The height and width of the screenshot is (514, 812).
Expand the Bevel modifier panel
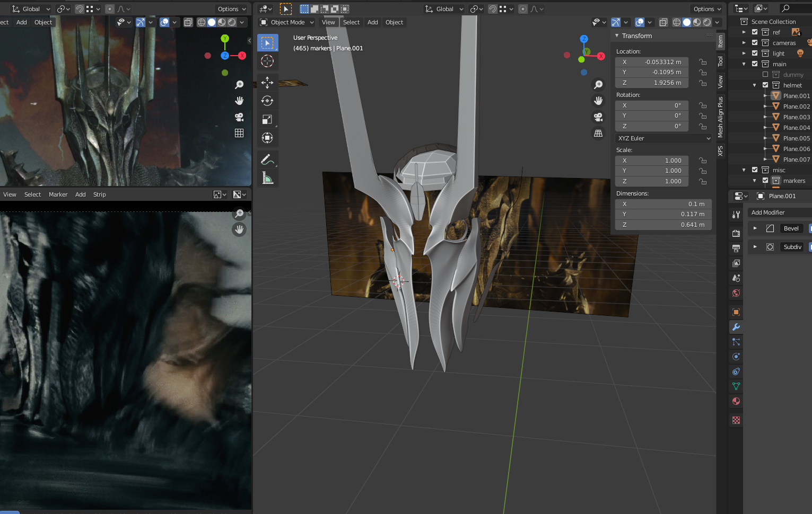755,228
